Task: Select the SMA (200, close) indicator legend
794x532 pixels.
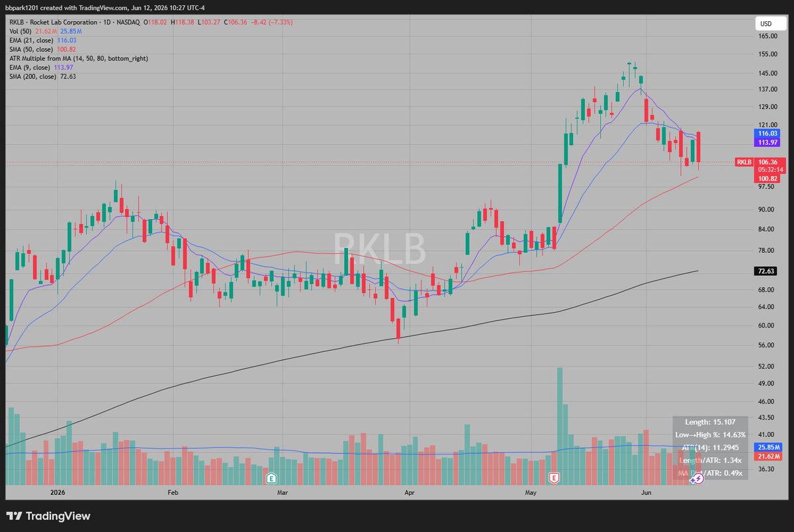Action: coord(42,77)
